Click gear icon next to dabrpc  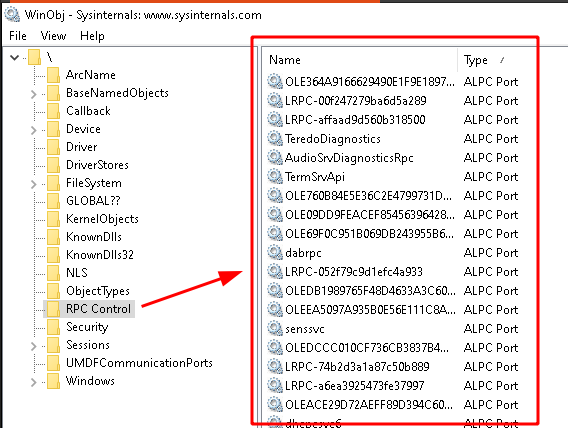275,253
